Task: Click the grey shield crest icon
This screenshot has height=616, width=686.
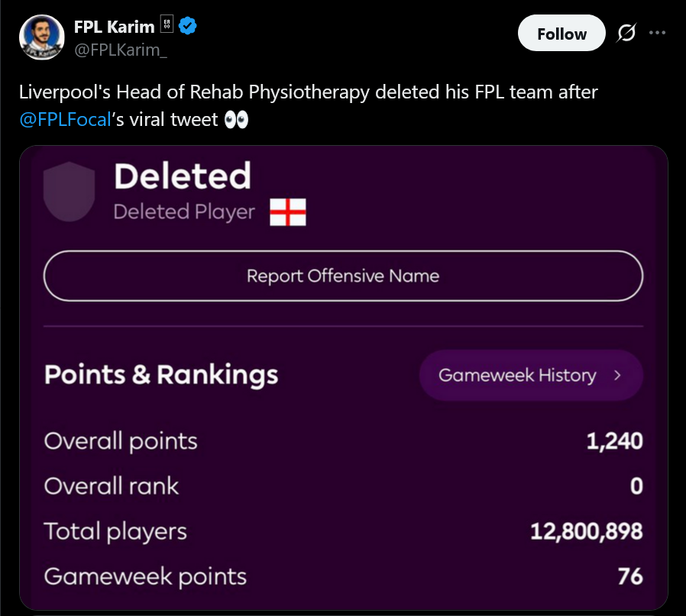Action: click(x=69, y=191)
